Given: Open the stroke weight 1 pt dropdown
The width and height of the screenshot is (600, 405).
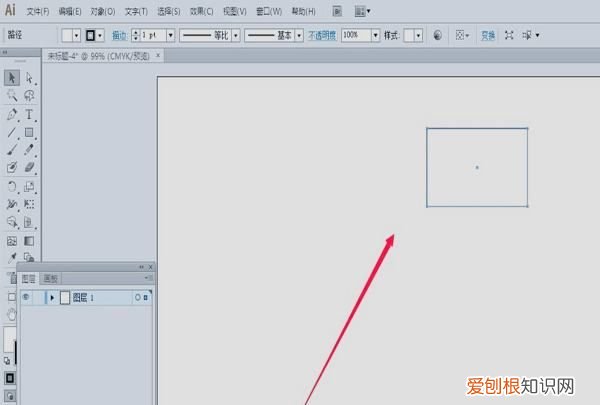Looking at the screenshot, I should pyautogui.click(x=170, y=35).
